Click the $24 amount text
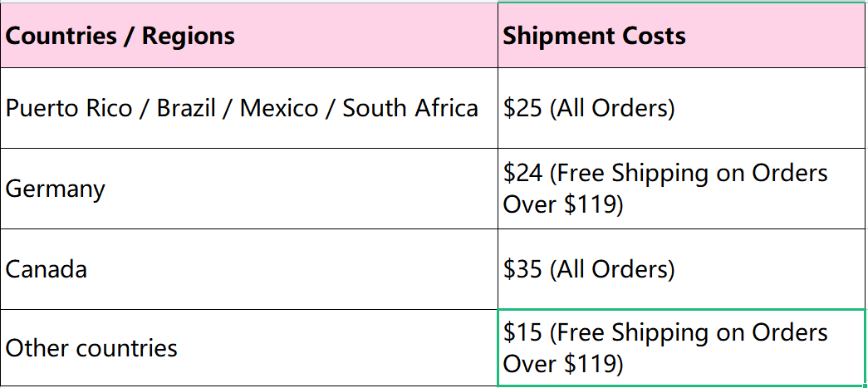 click(522, 174)
